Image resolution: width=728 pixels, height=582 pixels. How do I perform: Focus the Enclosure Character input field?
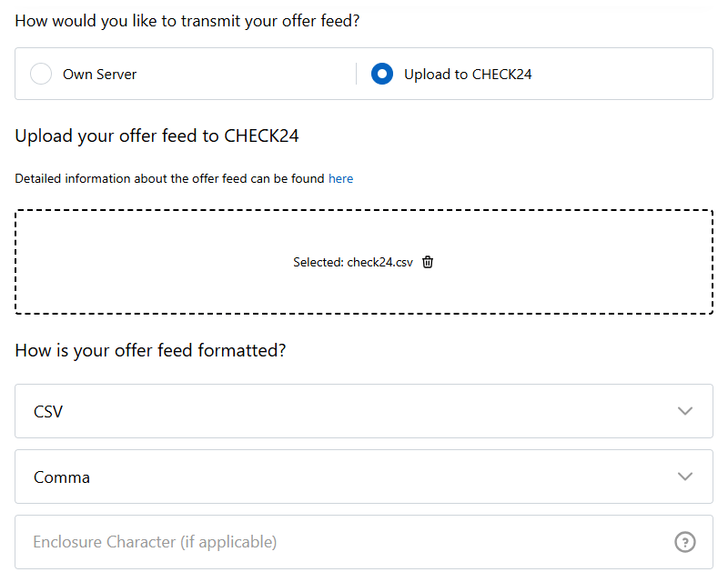click(x=273, y=542)
